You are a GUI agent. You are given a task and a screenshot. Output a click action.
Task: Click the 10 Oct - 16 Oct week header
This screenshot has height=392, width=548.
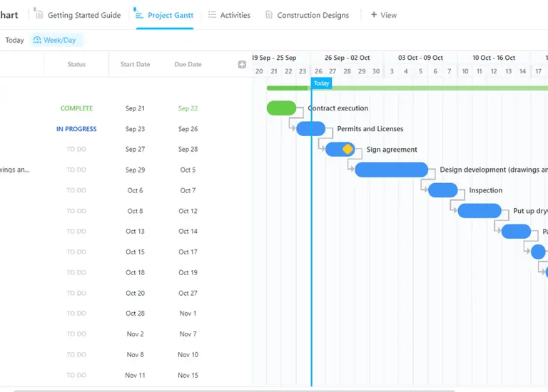click(x=494, y=58)
